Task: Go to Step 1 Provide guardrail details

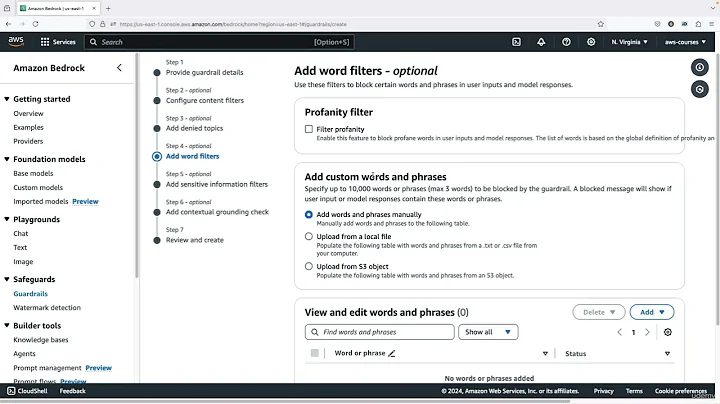Action: pyautogui.click(x=204, y=73)
